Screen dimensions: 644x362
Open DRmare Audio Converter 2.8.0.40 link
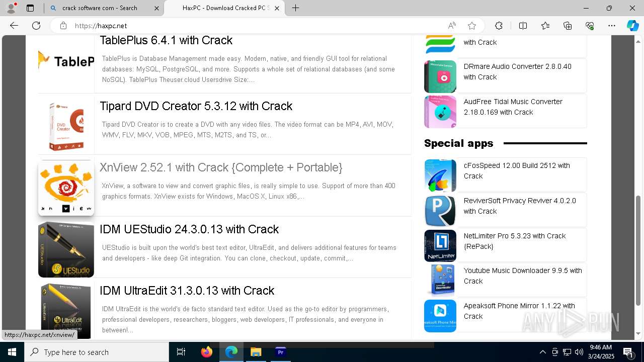click(518, 72)
